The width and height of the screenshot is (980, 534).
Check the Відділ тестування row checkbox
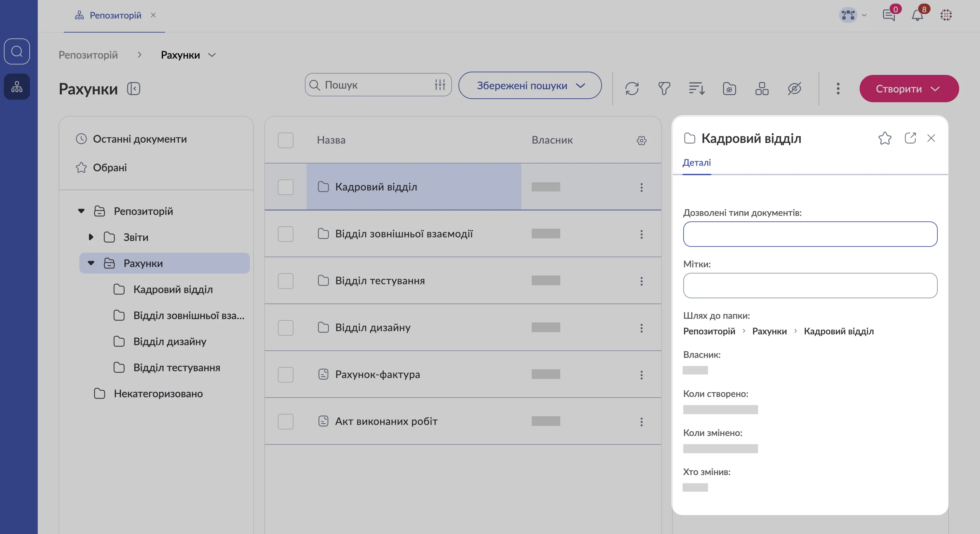[x=285, y=281]
